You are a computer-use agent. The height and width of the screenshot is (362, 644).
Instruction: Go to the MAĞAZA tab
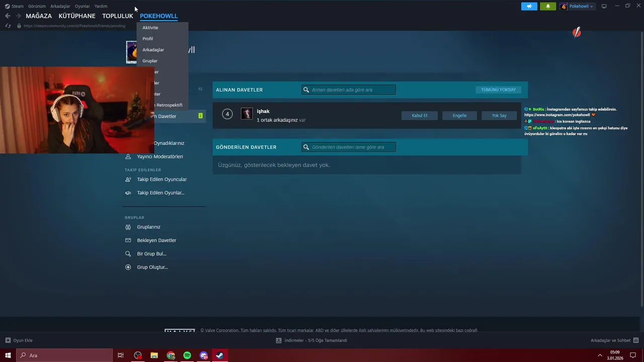pyautogui.click(x=39, y=16)
